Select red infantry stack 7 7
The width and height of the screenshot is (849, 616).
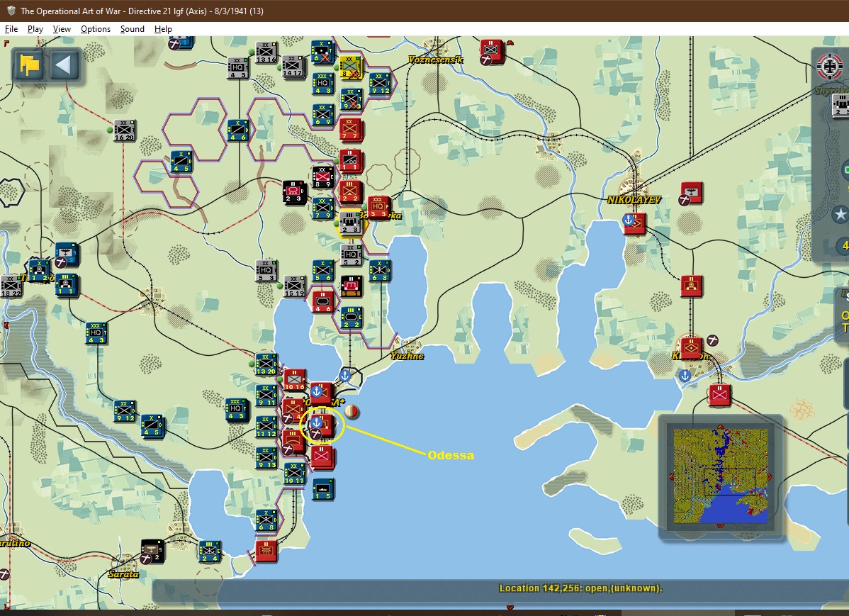350,129
